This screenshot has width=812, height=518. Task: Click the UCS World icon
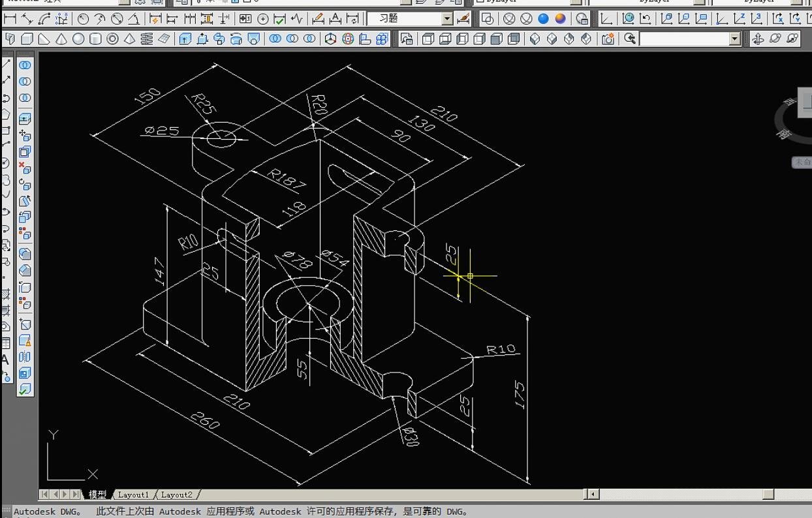[x=628, y=19]
